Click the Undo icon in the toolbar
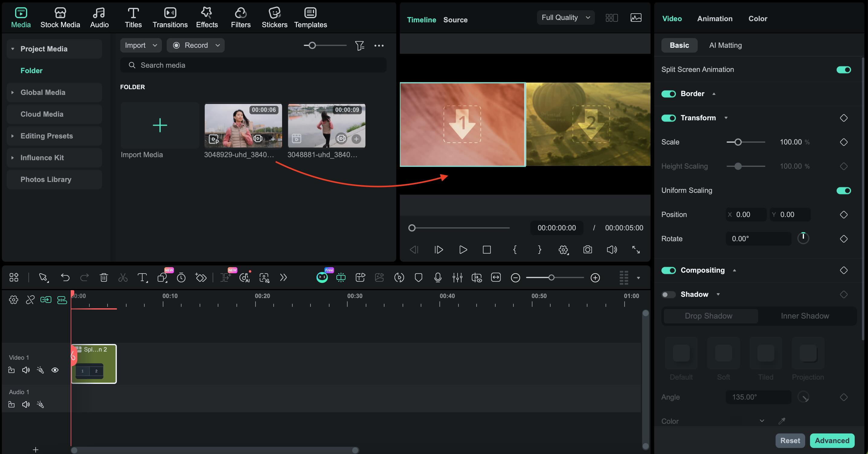Image resolution: width=868 pixels, height=454 pixels. tap(65, 277)
